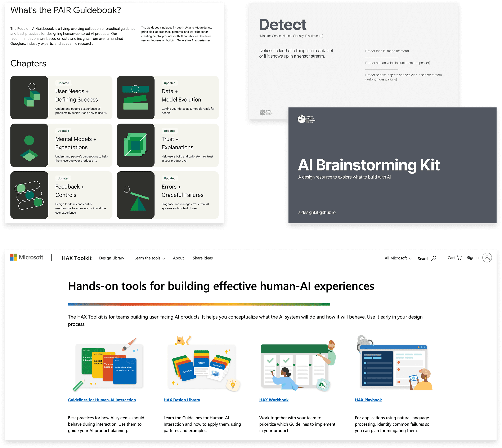
Task: Open the Trust + Explanations chapter illustration
Action: [x=136, y=145]
